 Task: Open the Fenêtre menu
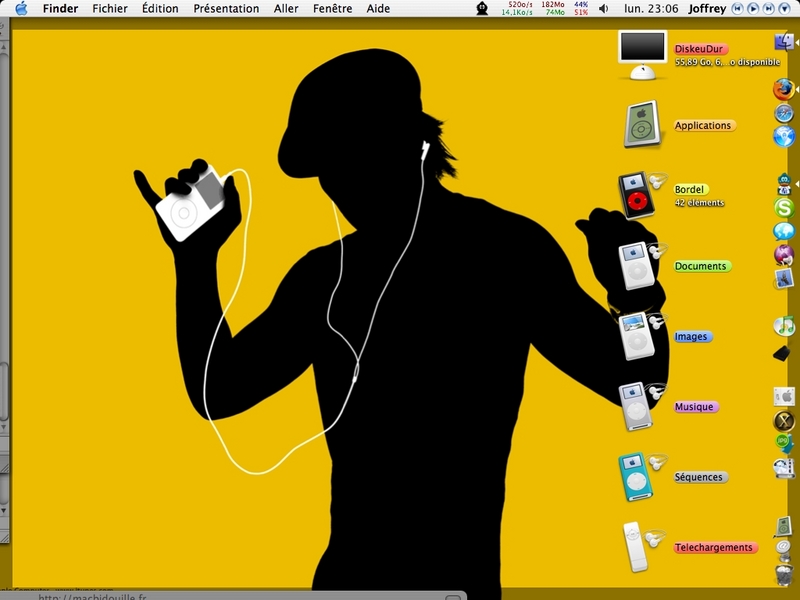(332, 9)
